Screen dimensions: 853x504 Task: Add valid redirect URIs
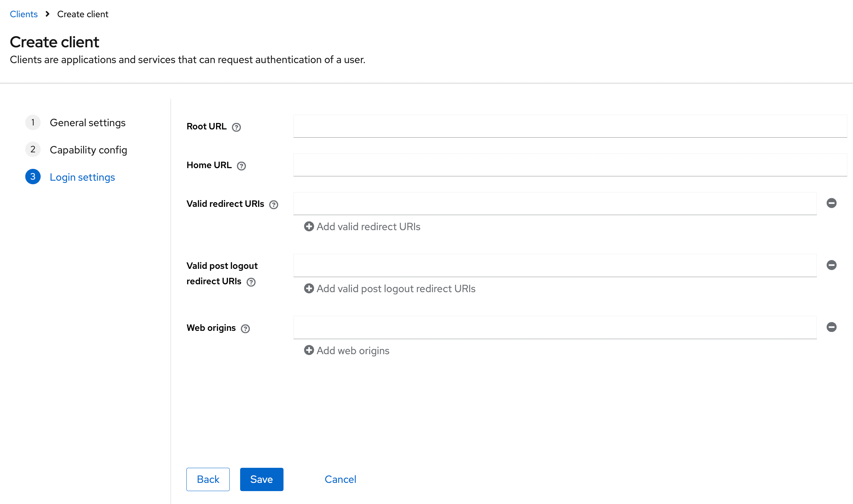(x=362, y=227)
